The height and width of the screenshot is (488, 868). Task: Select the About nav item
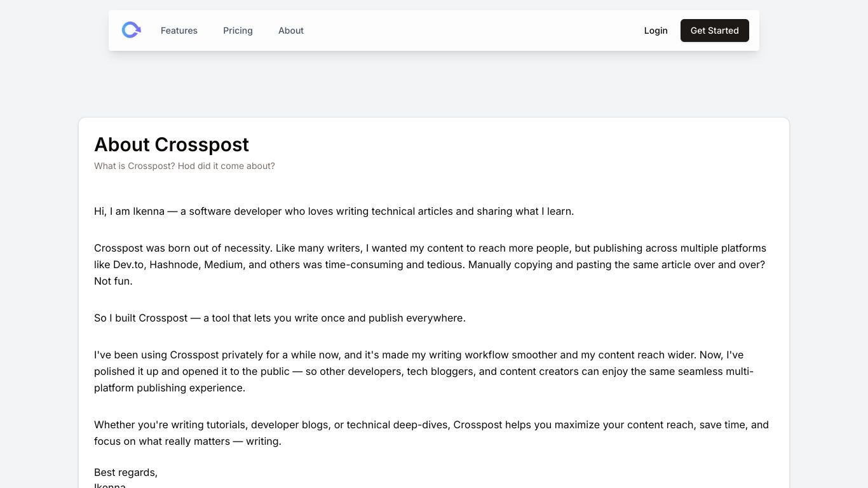pos(291,30)
